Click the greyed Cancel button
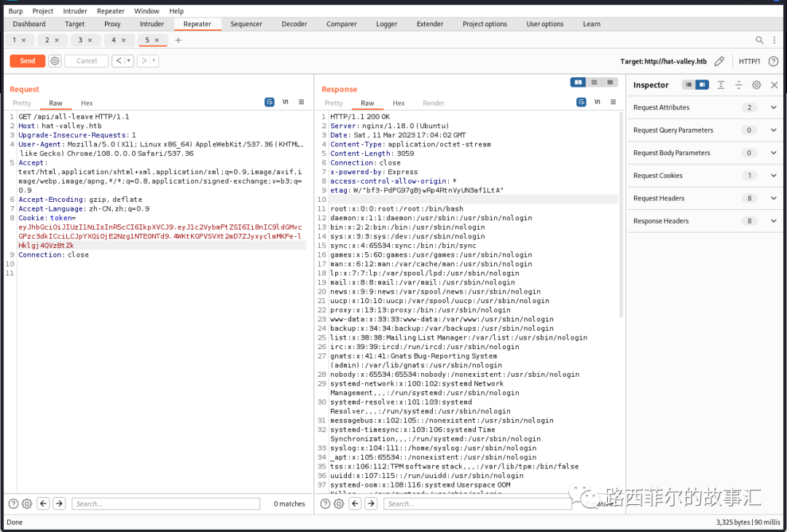The height and width of the screenshot is (532, 787). pyautogui.click(x=86, y=60)
